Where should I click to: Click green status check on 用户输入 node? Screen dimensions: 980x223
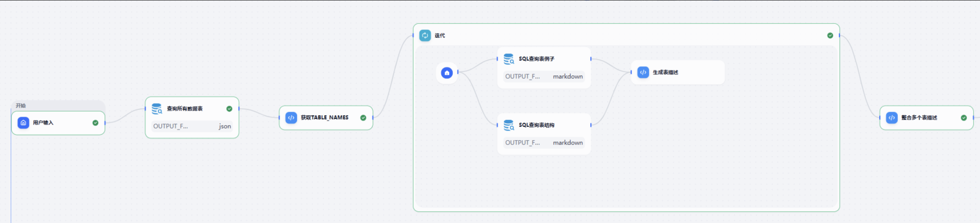pos(95,123)
